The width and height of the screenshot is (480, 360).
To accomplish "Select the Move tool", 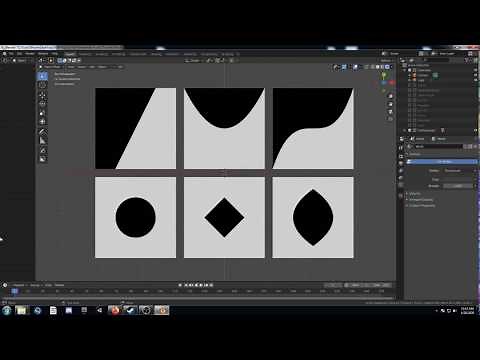I will (42, 95).
